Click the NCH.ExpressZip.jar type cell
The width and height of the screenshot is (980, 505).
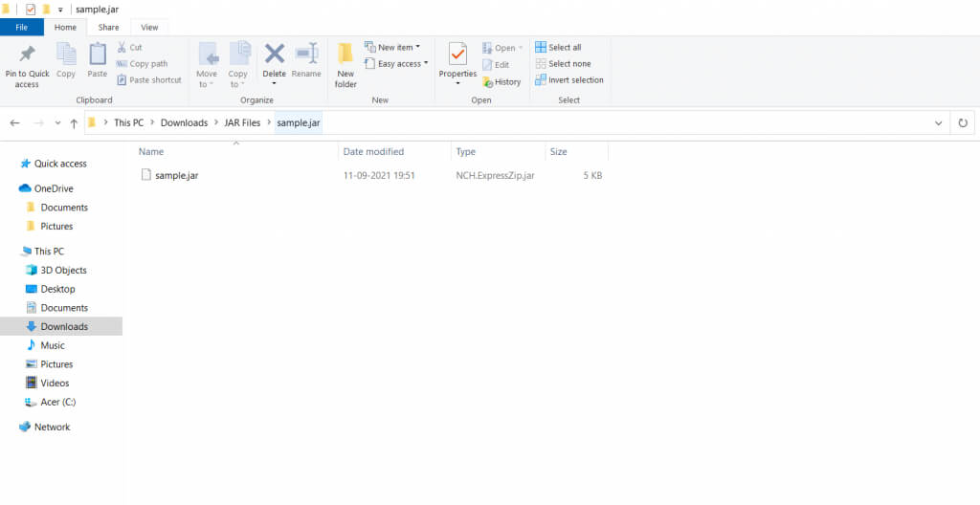[x=495, y=176]
